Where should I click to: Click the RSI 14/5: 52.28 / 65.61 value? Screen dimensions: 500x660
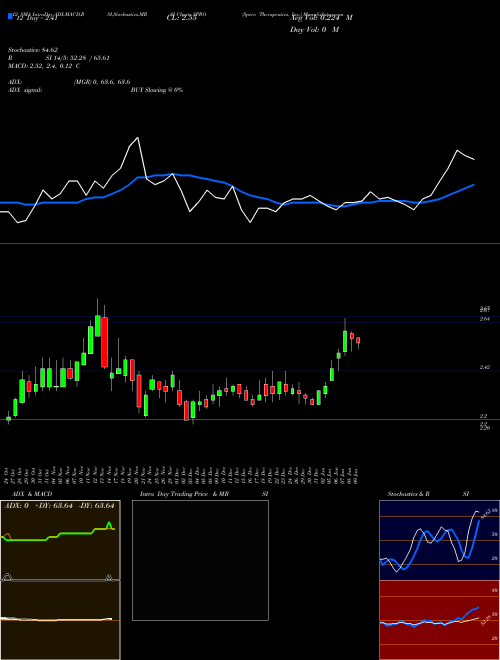[x=78, y=58]
